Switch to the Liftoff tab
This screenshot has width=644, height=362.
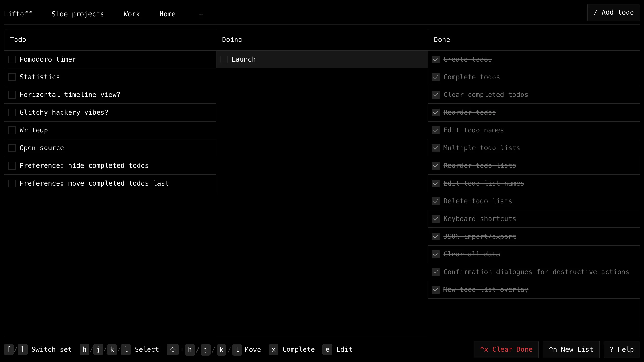coord(18,14)
